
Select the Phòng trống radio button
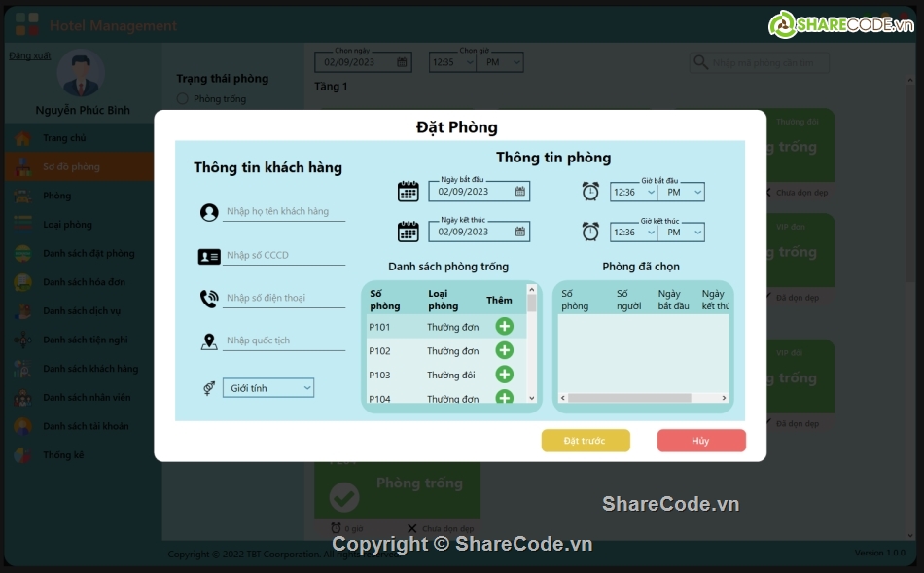[182, 99]
